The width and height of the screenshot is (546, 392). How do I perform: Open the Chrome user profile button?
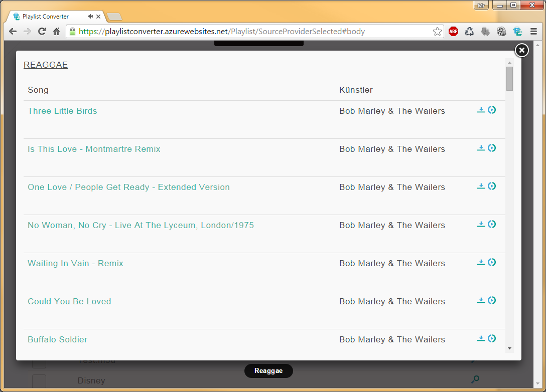[x=481, y=5]
